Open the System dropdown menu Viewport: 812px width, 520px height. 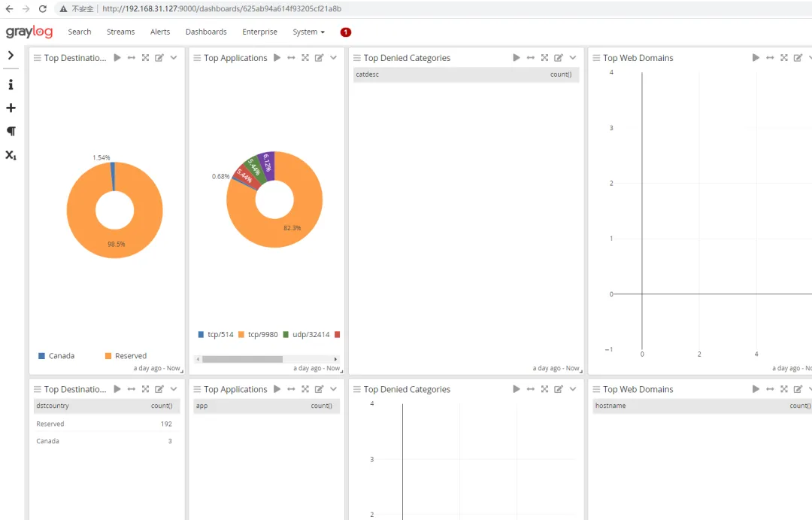point(309,32)
